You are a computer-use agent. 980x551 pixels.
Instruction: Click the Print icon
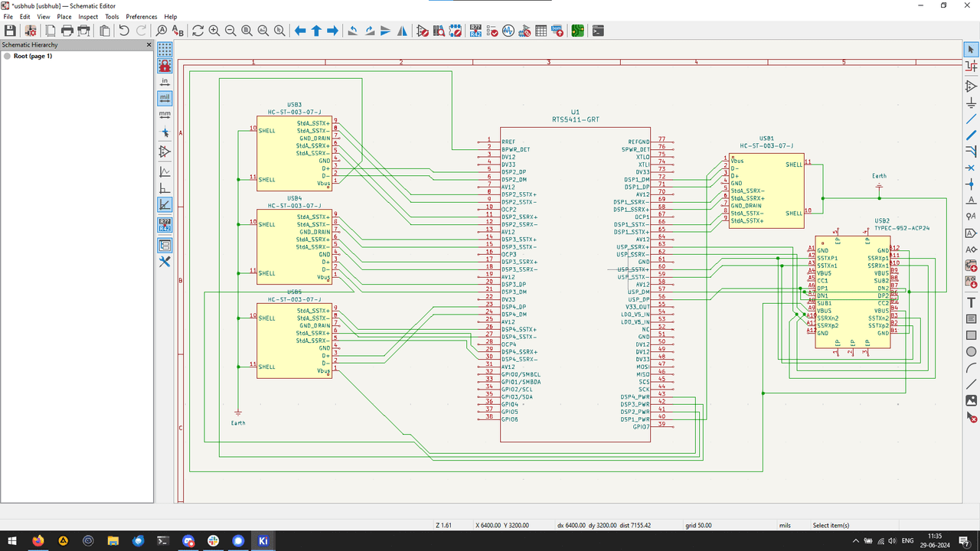click(67, 31)
